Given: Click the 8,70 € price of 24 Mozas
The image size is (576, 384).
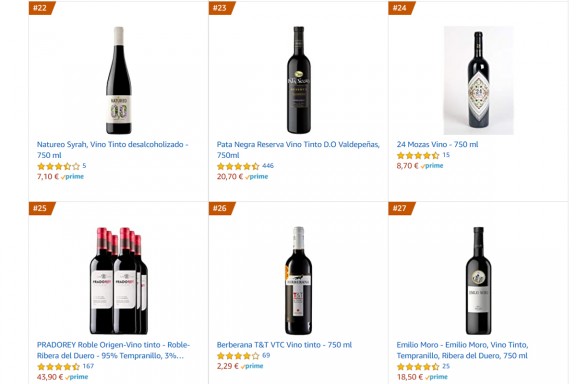Looking at the screenshot, I should point(407,166).
